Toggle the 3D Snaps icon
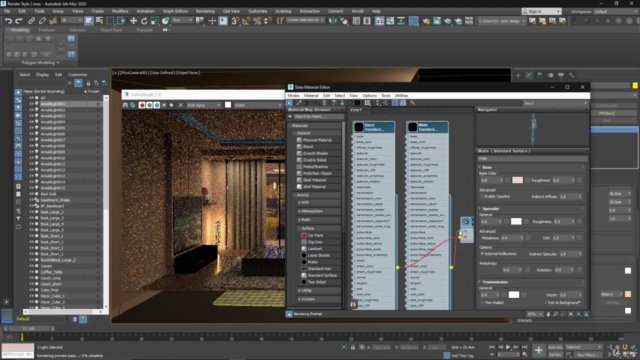Screen dimensions: 640x360 pos(235,21)
